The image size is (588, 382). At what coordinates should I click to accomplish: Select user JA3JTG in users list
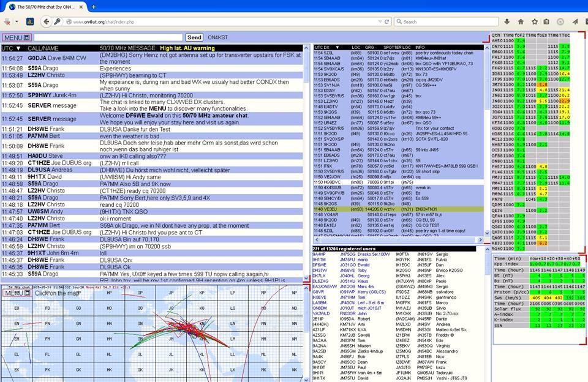point(403,368)
